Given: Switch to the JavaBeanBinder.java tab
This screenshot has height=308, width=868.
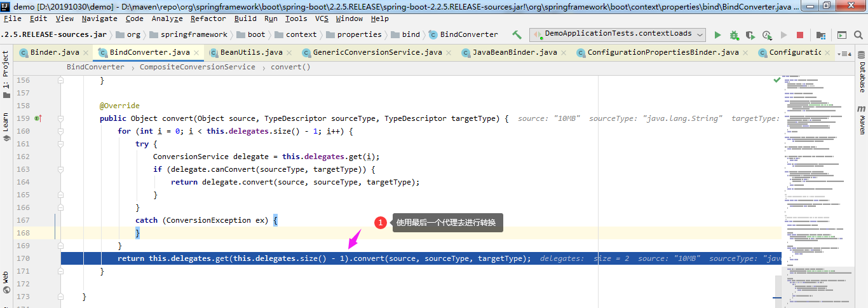Looking at the screenshot, I should [514, 53].
